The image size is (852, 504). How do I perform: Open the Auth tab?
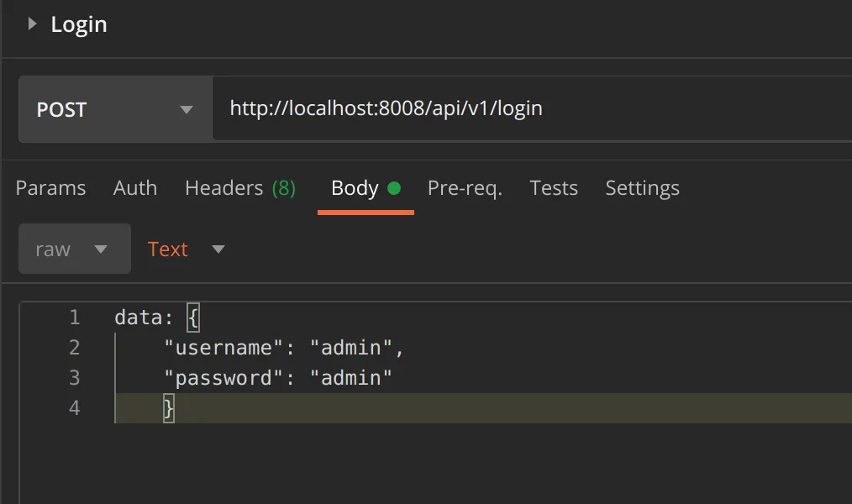coord(135,188)
